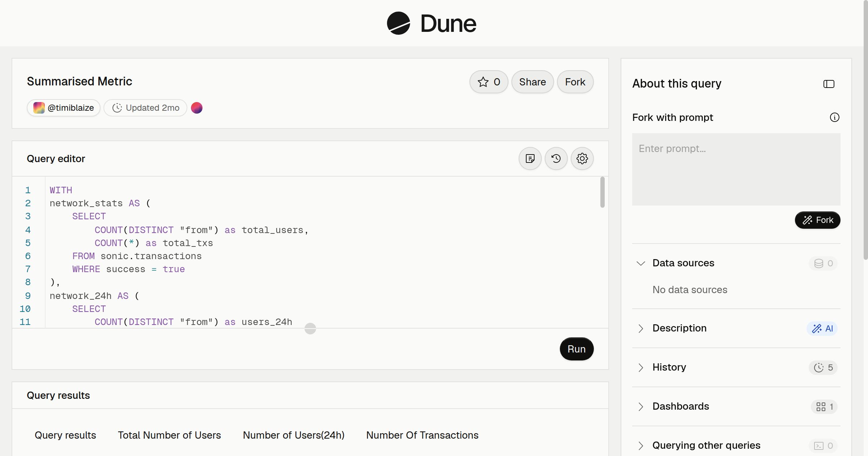Generate description with AI badge

(x=822, y=328)
